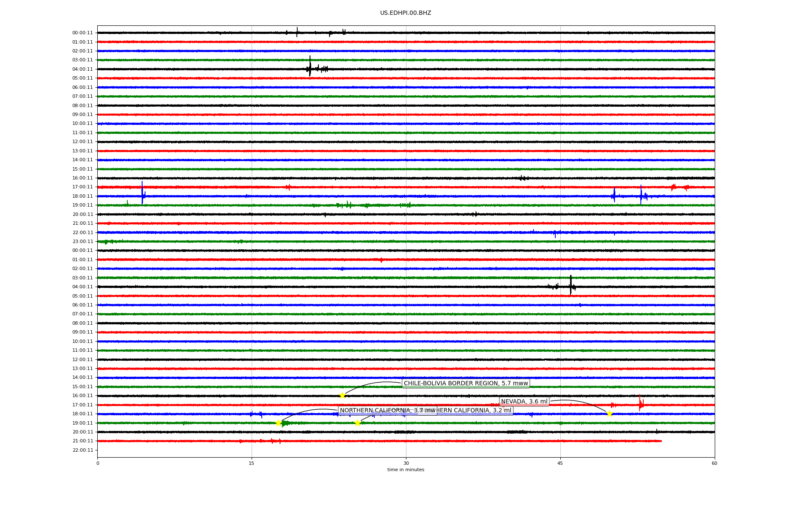The width and height of the screenshot is (812, 508).
Task: Click the Nevada event yellow star marker
Action: point(609,414)
